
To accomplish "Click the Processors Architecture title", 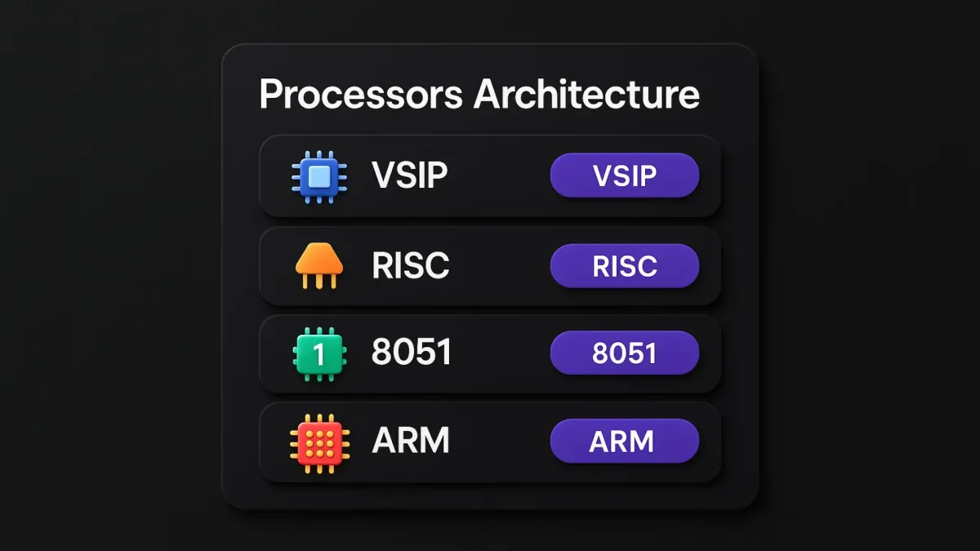I will (479, 93).
